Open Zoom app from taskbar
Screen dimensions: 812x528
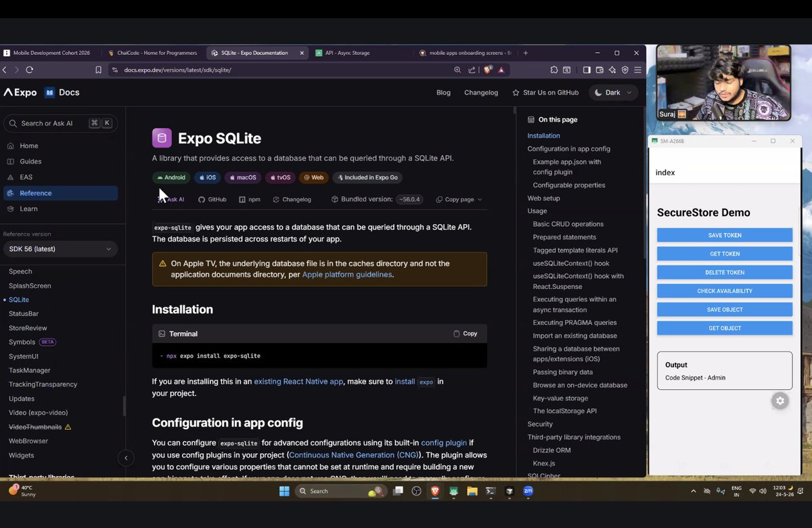pos(528,491)
